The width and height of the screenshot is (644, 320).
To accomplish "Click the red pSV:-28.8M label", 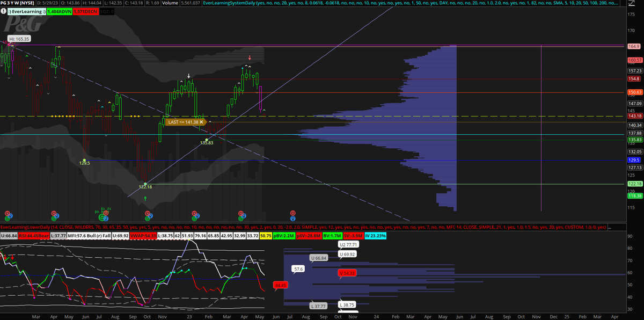I will pyautogui.click(x=309, y=236).
